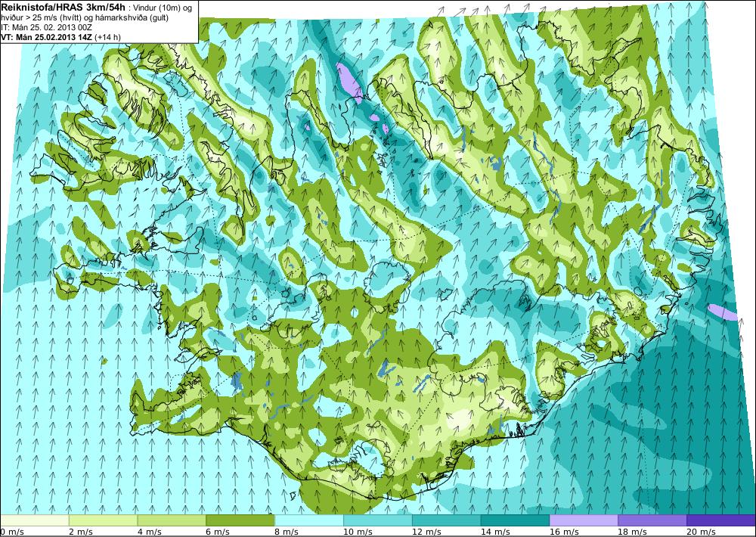The height and width of the screenshot is (537, 756).
Task: Pick the light lavender 16–18 m/s legend swatch
Action: [x=584, y=520]
